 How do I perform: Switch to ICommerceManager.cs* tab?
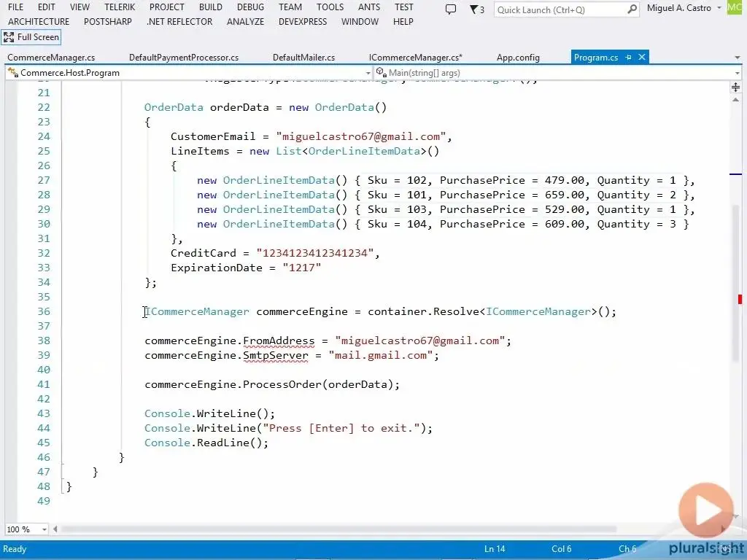[x=415, y=58]
